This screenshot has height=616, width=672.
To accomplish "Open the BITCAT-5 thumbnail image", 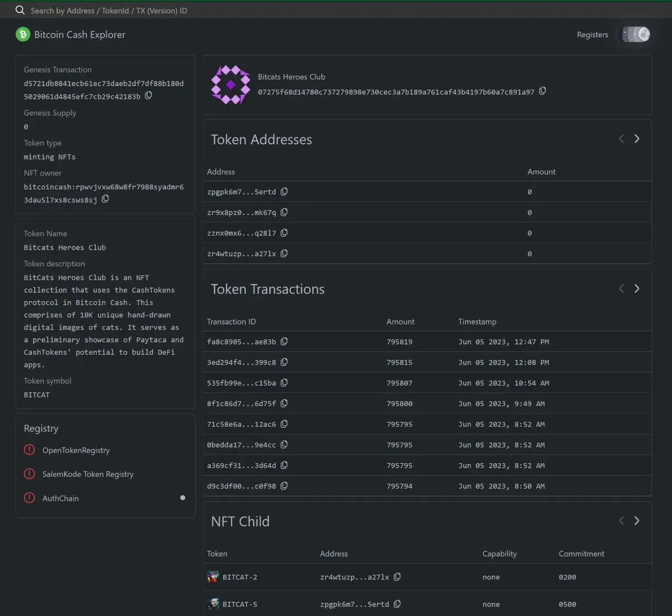I will 213,603.
